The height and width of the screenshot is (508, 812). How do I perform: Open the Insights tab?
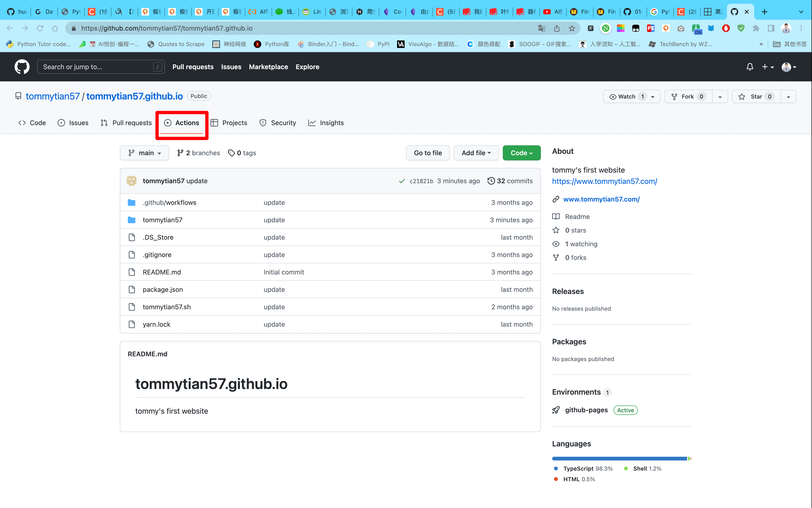tap(326, 123)
